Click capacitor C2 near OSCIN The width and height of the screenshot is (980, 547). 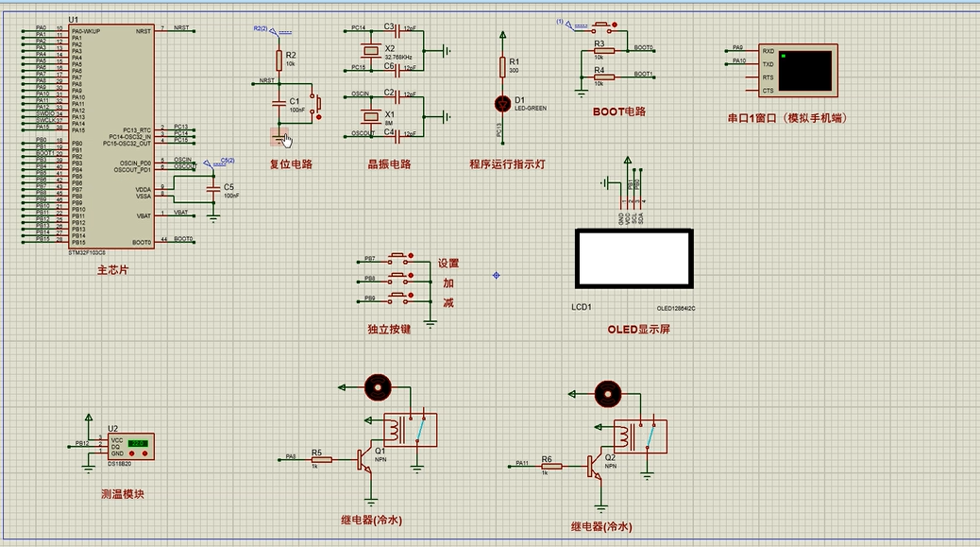(397, 95)
